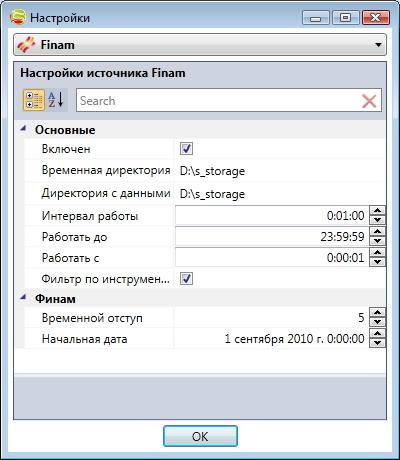
Task: Decrease Начальная дата with down arrow
Action: click(377, 343)
